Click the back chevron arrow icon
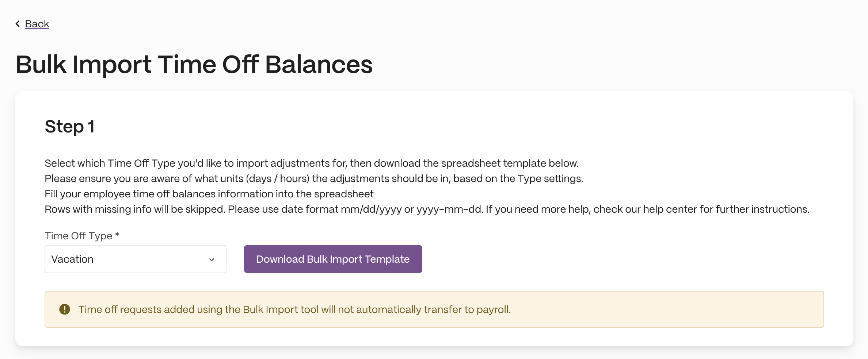Viewport: 868px width, 359px height. [x=18, y=24]
